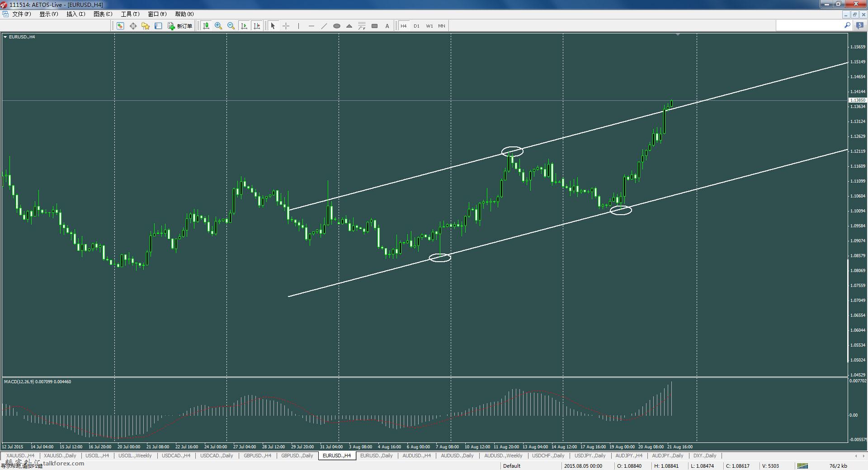Switch to W1 timeframe

point(429,26)
